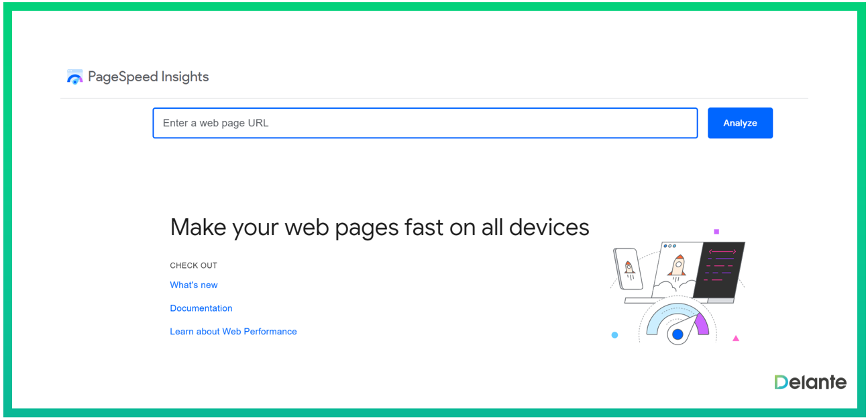This screenshot has width=868, height=419.
Task: Click the Delante logo
Action: click(810, 382)
